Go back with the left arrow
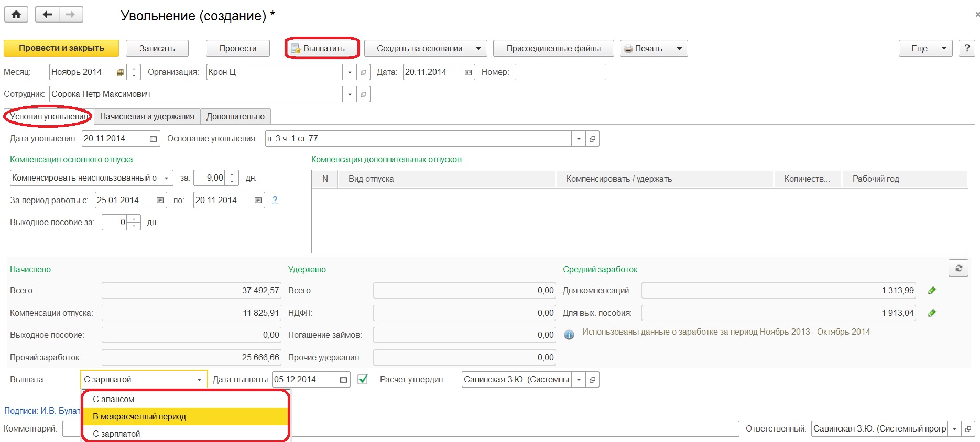This screenshot has height=442, width=980. (47, 15)
